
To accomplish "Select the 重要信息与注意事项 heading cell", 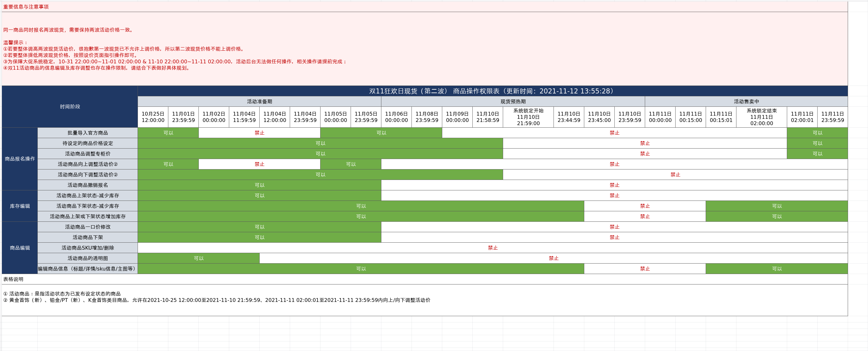I will tap(26, 7).
